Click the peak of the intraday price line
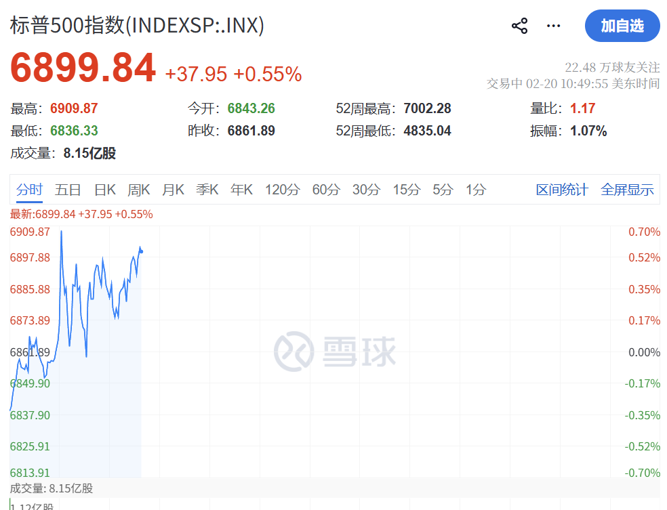667x510 pixels. [x=62, y=232]
